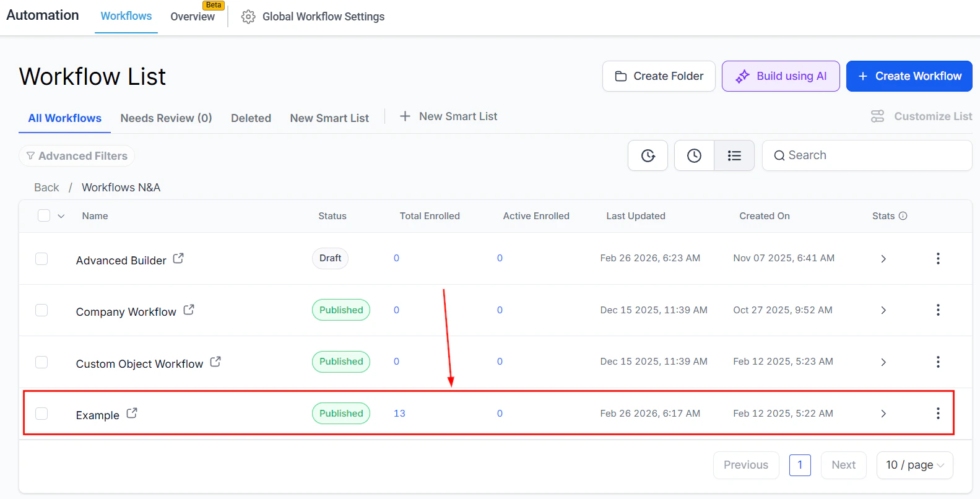
Task: Open the Deleted tab
Action: [251, 118]
